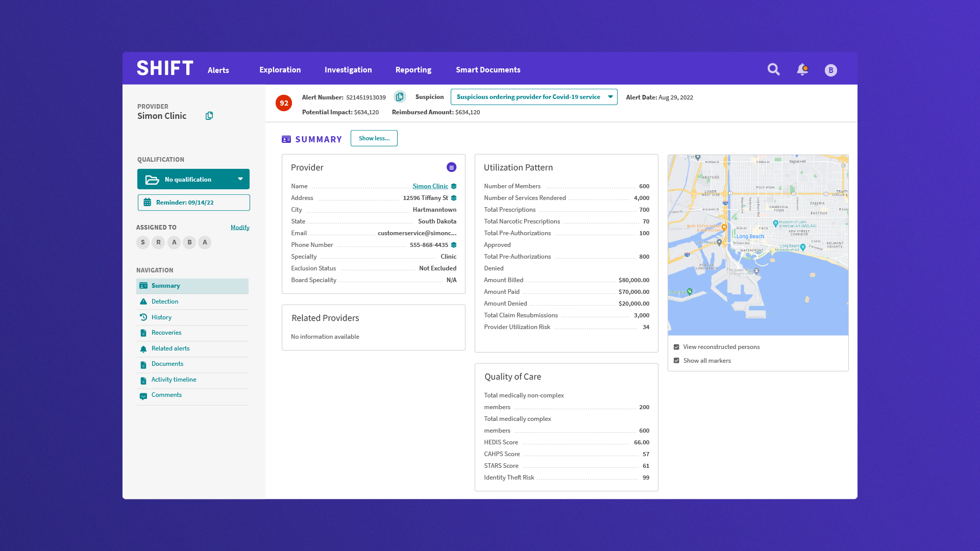Go to Detection in the navigation
This screenshot has height=551, width=980.
(165, 302)
